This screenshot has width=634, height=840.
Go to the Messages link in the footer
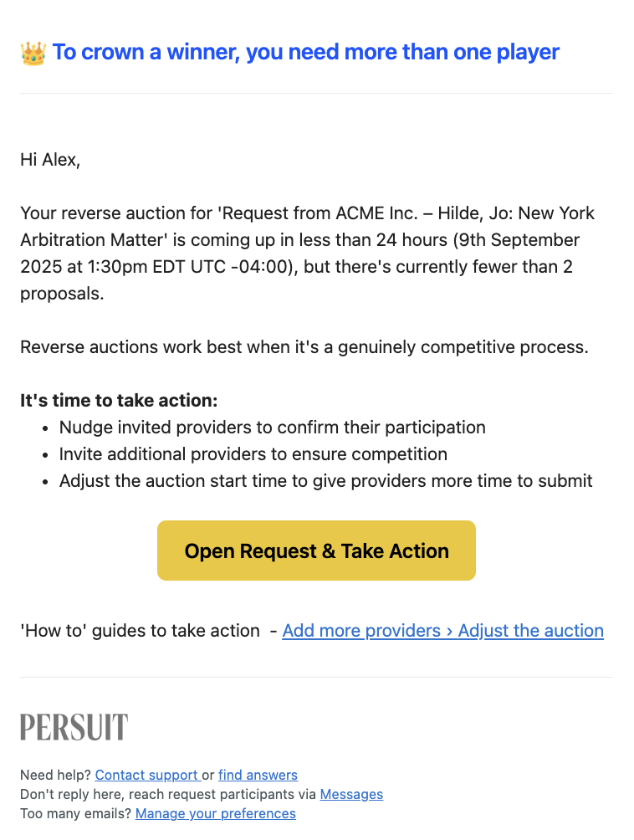[x=351, y=795]
